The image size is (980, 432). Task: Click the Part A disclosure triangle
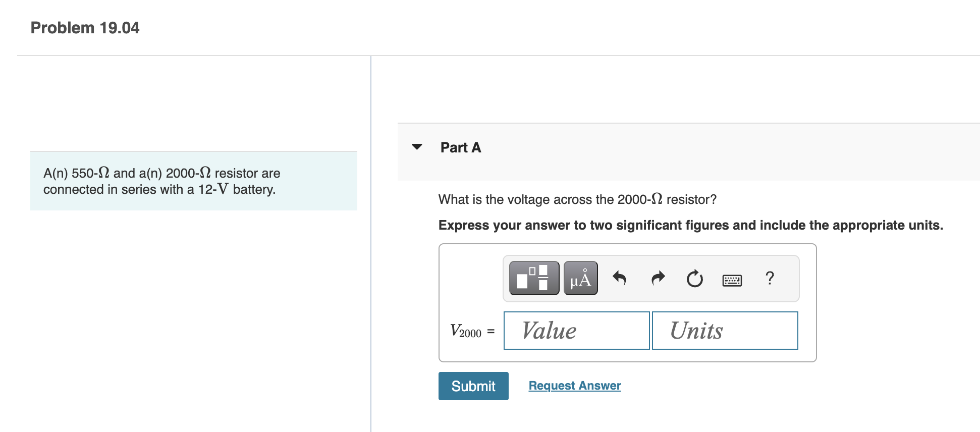click(417, 147)
